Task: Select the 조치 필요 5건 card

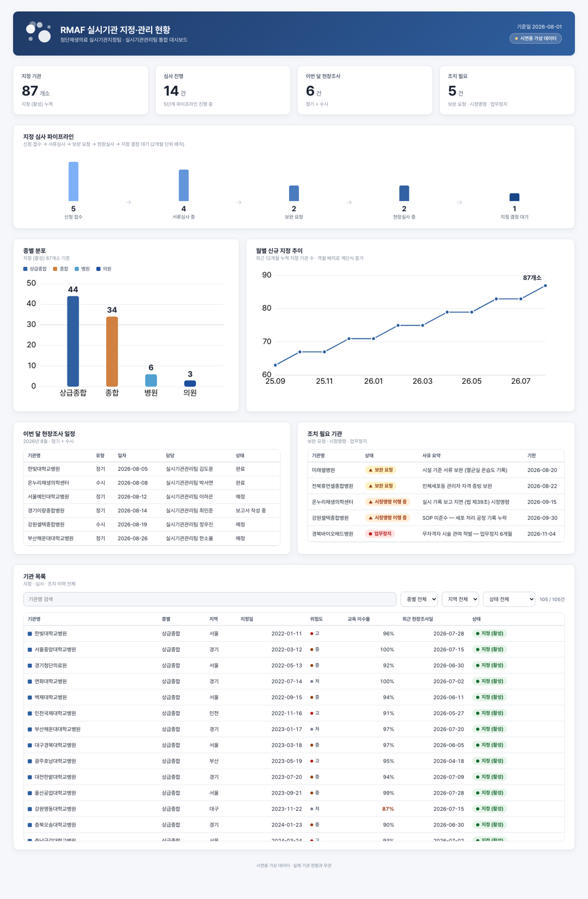Action: point(507,90)
